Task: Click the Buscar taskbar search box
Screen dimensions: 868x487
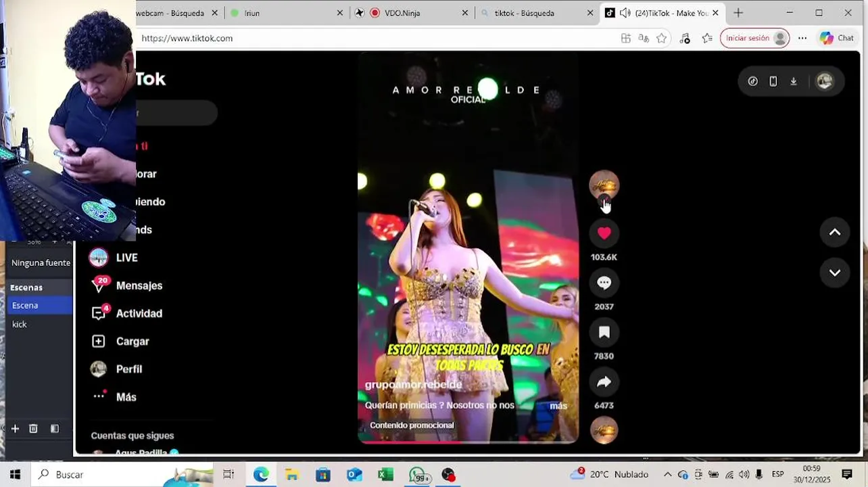Action: [122, 475]
